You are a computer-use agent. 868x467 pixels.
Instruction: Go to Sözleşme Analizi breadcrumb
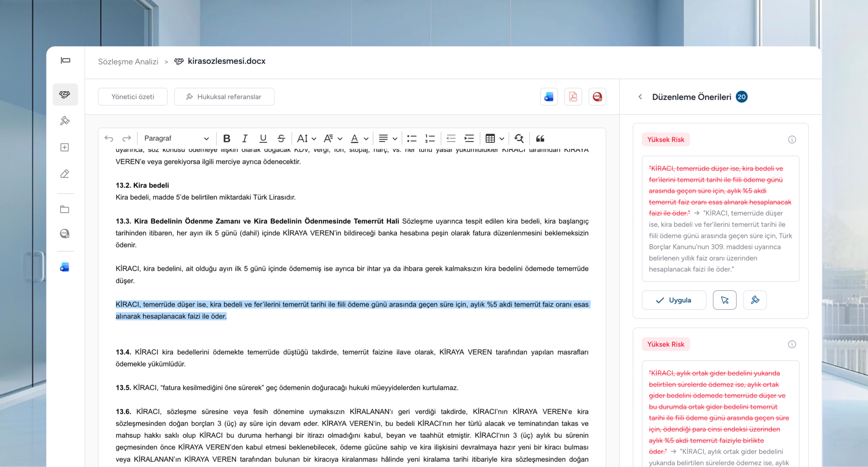(x=128, y=61)
